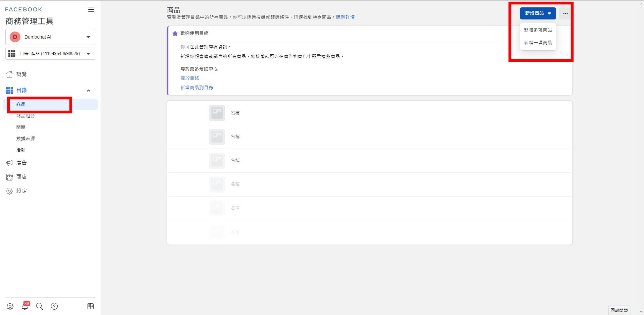Collapse the 目錄 section chevron
The image size is (644, 315).
(x=89, y=91)
